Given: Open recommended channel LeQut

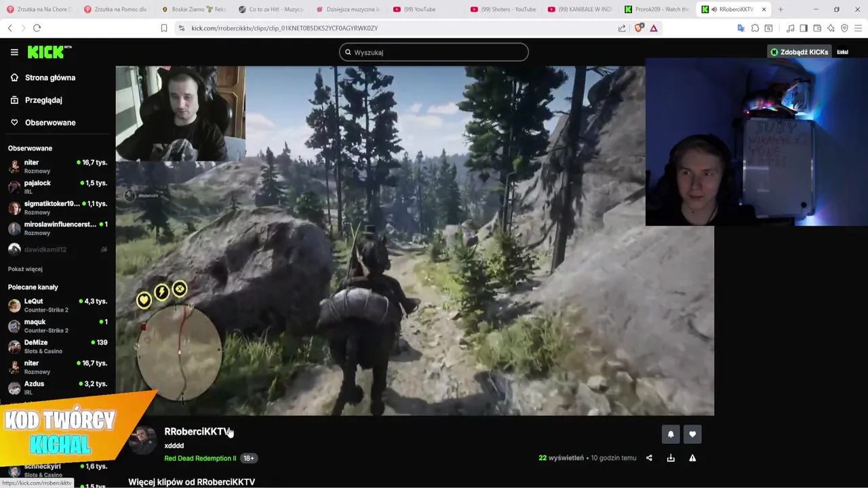Looking at the screenshot, I should (57, 305).
